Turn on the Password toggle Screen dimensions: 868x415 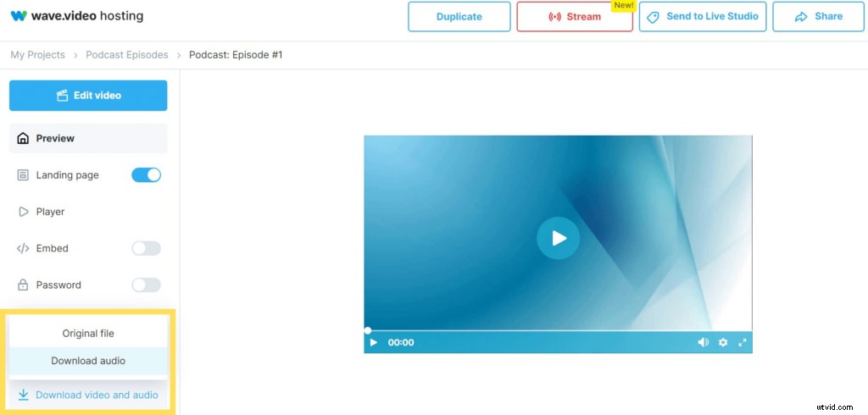pos(146,285)
